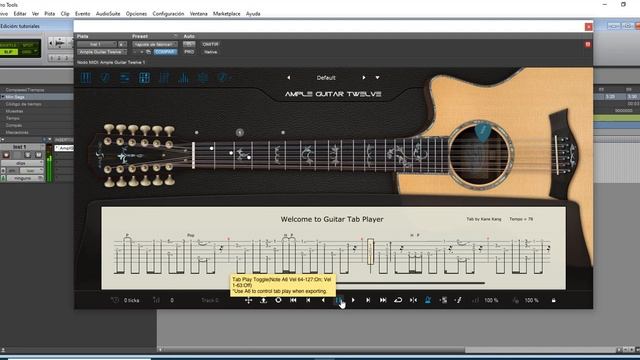Click icon right of metronome in tab player
This screenshot has height=360, width=640.
point(443,300)
